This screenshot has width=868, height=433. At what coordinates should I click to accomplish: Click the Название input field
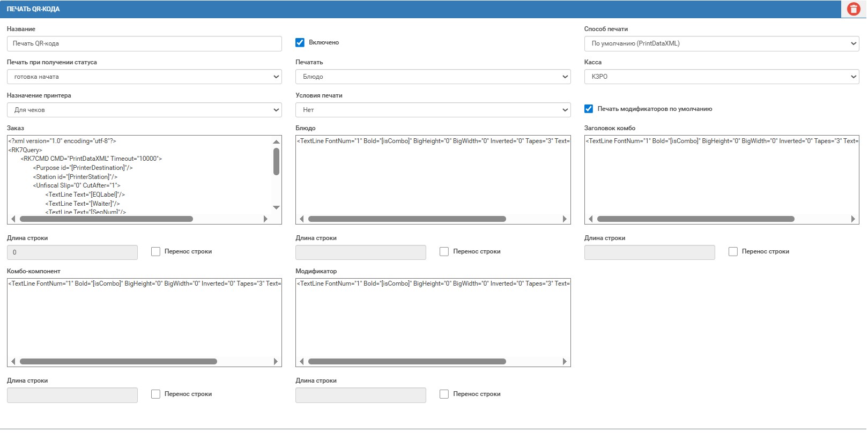[144, 43]
